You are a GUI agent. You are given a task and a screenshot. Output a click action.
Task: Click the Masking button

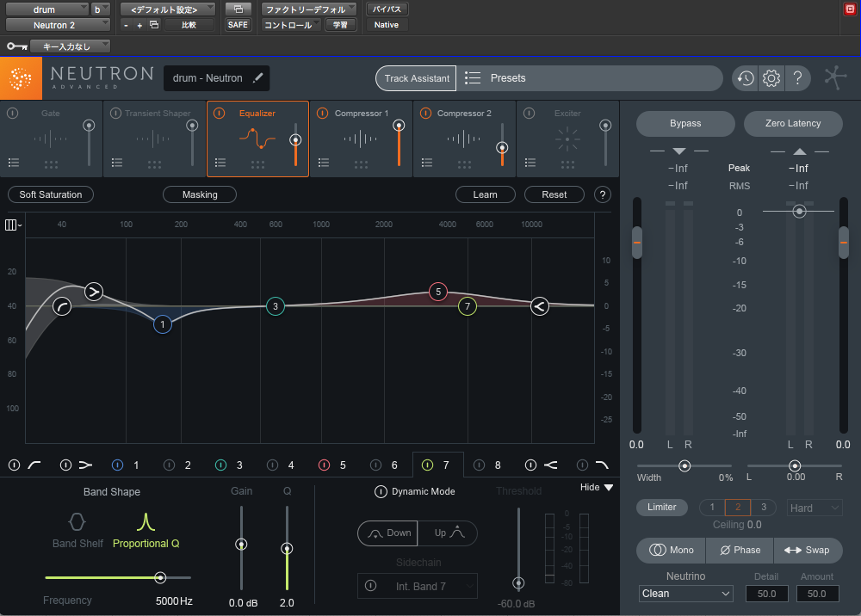tap(200, 194)
